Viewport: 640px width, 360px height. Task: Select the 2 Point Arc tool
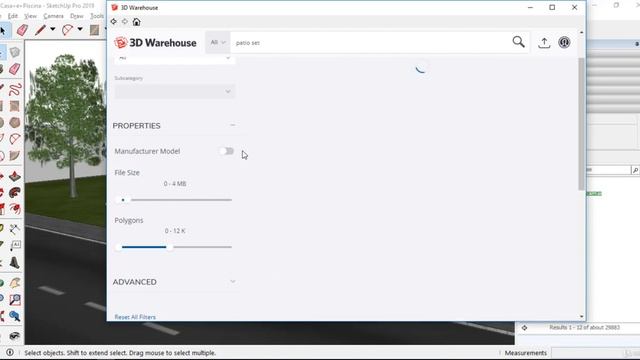[x=15, y=139]
